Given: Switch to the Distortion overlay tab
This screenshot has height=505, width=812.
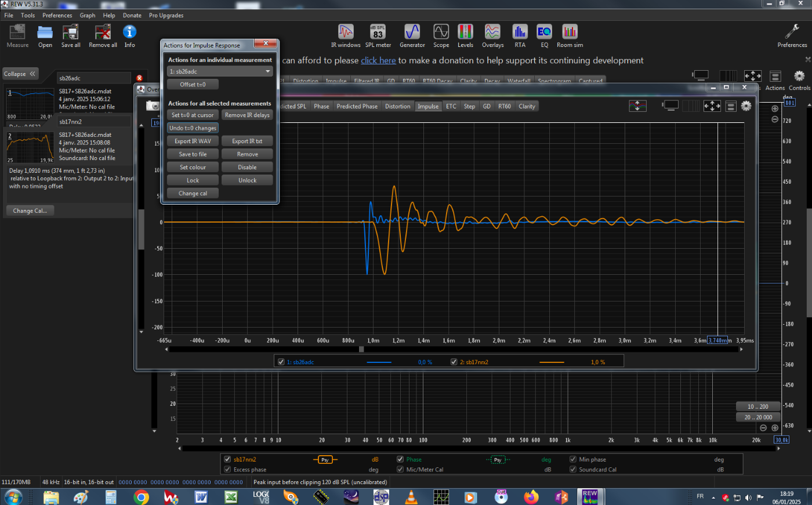Looking at the screenshot, I should (397, 106).
